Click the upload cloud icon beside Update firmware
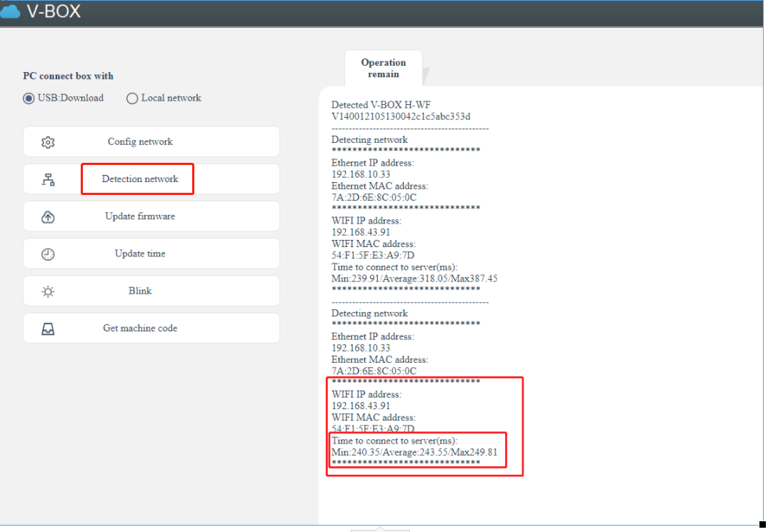768x532 pixels. pyautogui.click(x=48, y=217)
